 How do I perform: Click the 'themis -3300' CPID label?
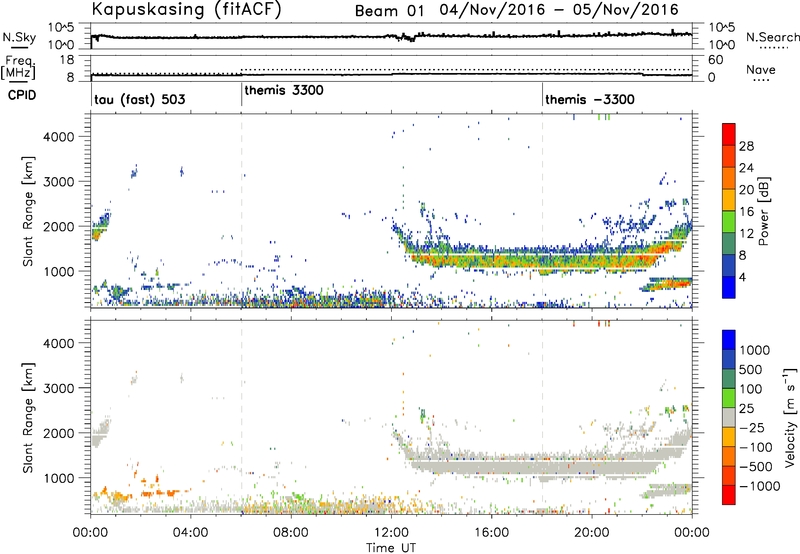coord(590,99)
